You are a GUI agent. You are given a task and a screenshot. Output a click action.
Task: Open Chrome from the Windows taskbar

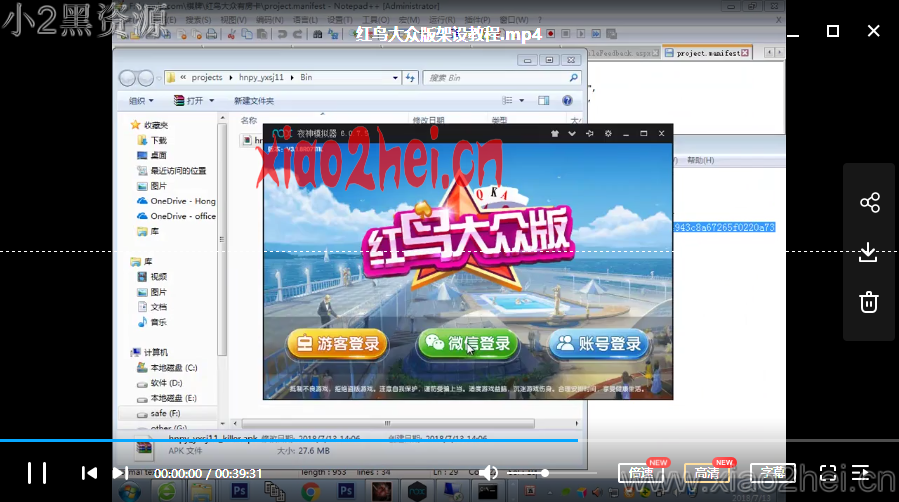click(x=310, y=492)
